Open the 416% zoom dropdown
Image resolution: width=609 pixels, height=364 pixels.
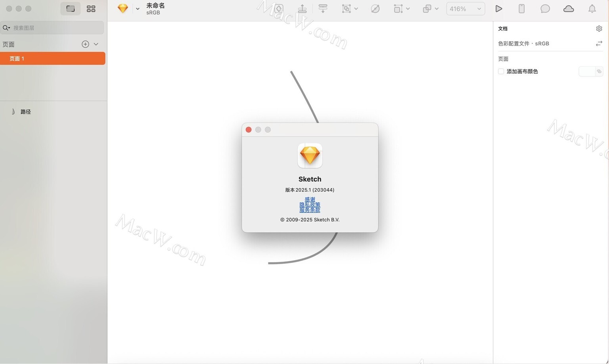click(x=465, y=9)
